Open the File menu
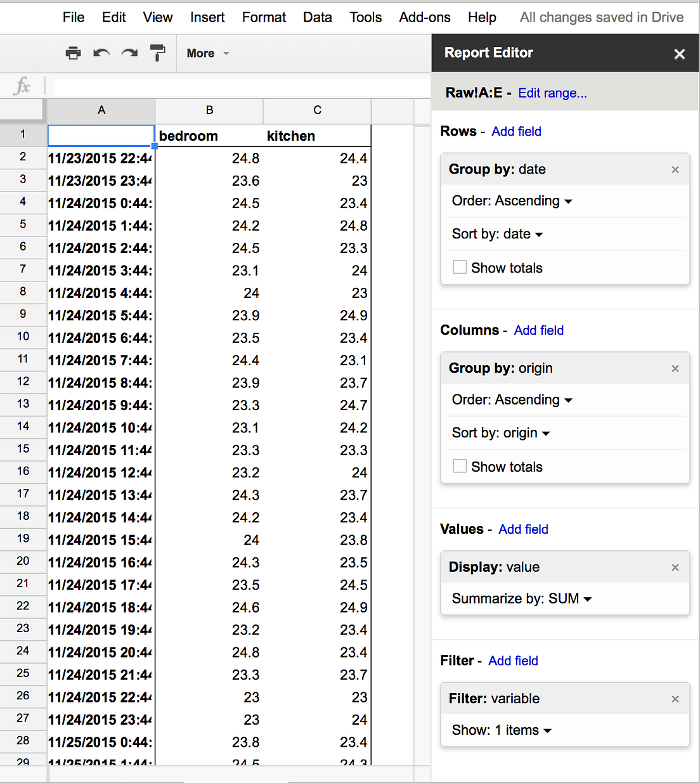 click(74, 17)
